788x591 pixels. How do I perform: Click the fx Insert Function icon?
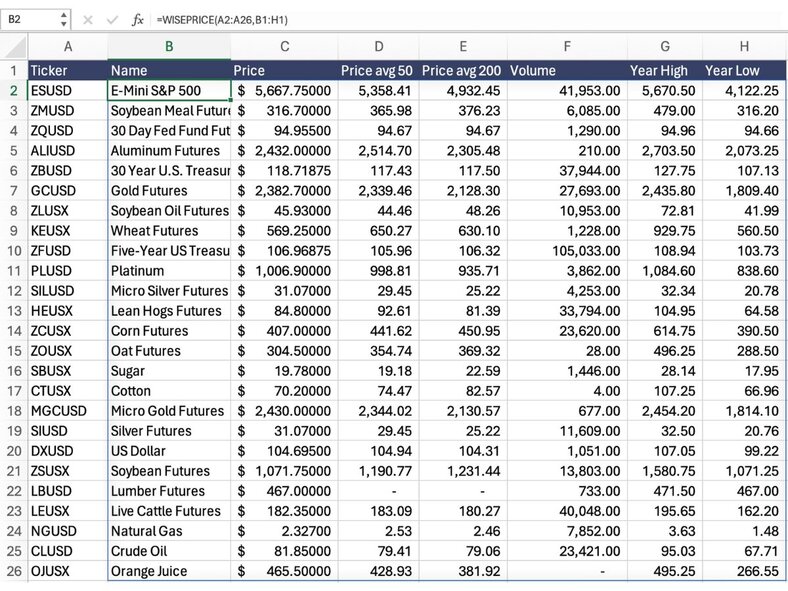tap(138, 19)
